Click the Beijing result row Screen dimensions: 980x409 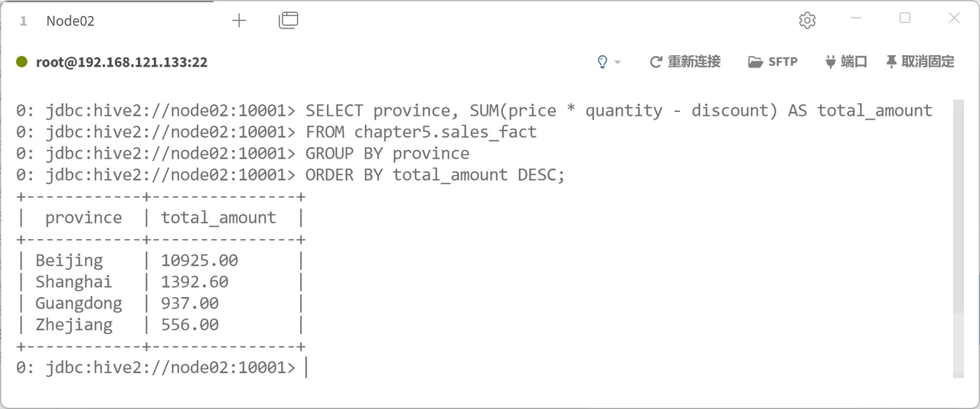[x=160, y=260]
